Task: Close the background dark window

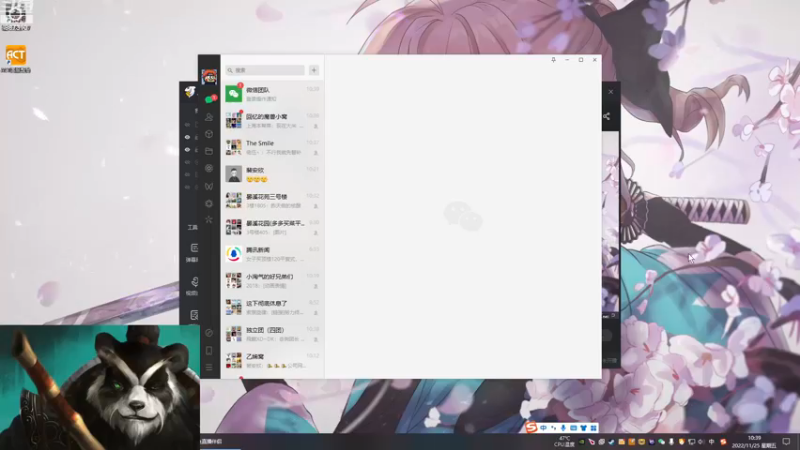Action: [x=611, y=92]
